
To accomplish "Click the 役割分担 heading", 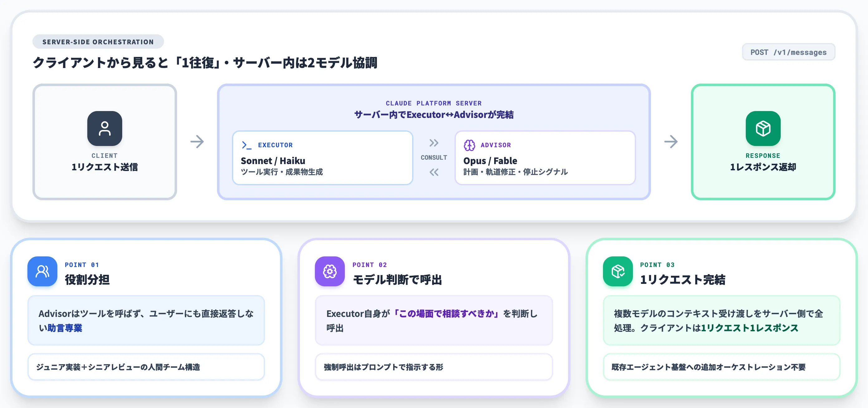I will point(87,279).
